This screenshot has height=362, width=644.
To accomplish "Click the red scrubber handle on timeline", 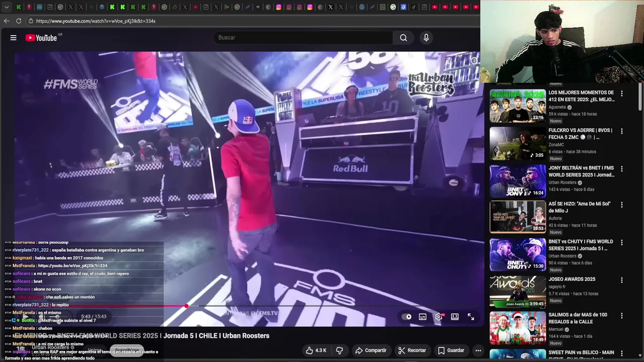I will tap(187, 306).
